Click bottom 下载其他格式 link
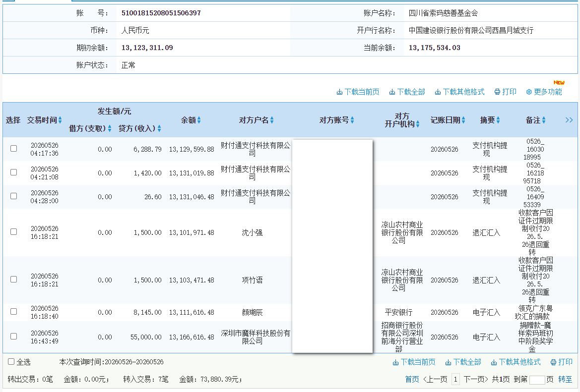The image size is (580, 392). tap(519, 362)
